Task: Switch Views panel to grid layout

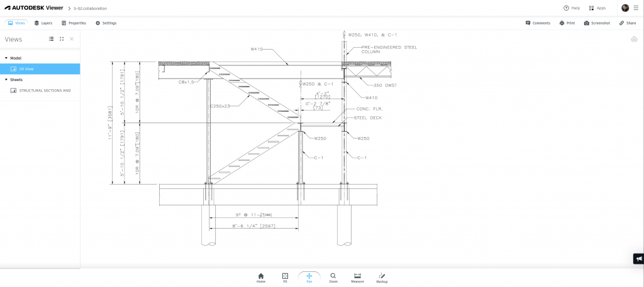Action: (62, 39)
